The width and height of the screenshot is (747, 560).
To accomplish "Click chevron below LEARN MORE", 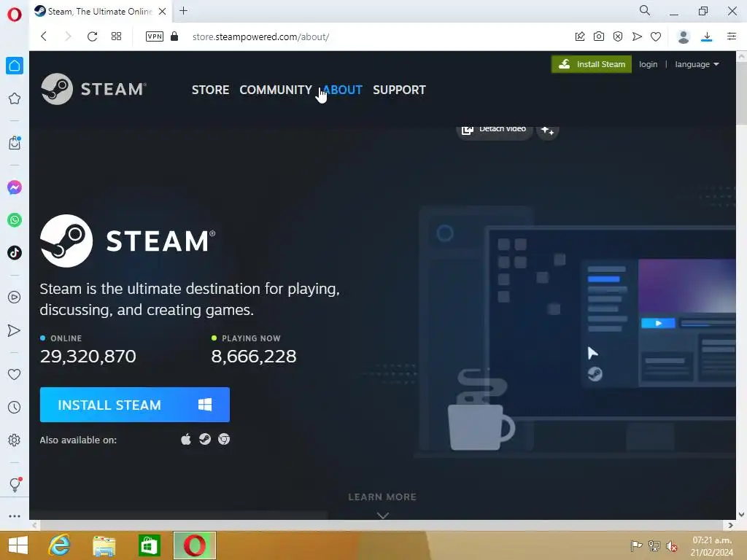I will (382, 516).
